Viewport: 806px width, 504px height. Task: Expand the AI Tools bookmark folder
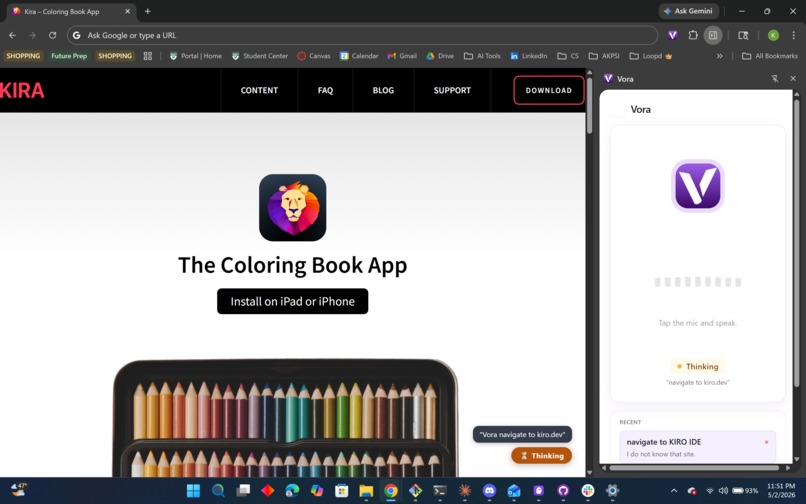pyautogui.click(x=482, y=56)
